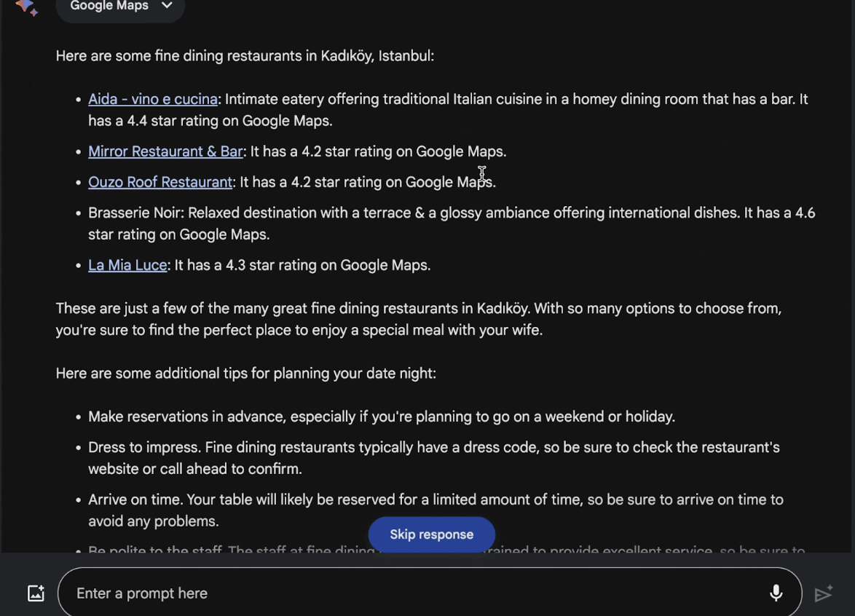Click the fine dining restaurants heading text
The image size is (855, 616).
pyautogui.click(x=245, y=56)
